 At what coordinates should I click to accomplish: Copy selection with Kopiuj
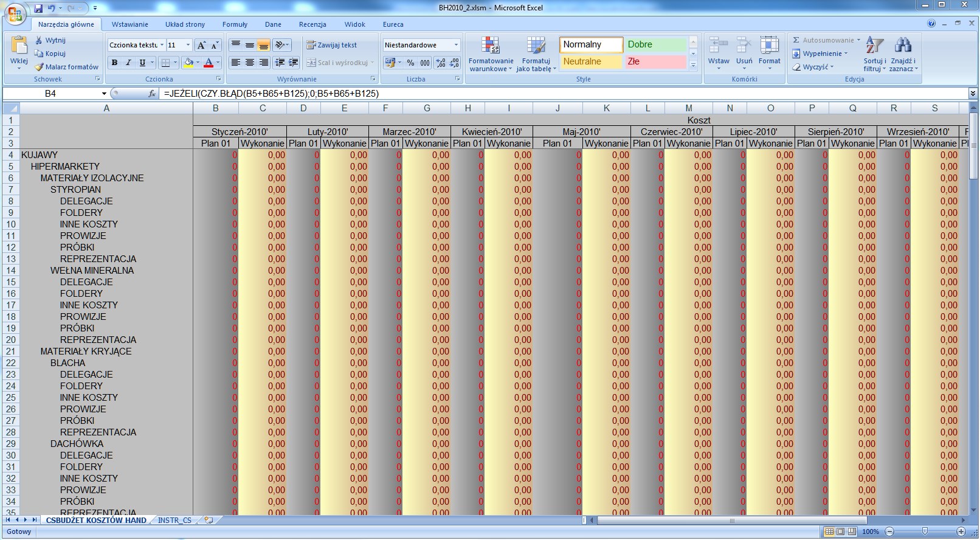tap(50, 54)
